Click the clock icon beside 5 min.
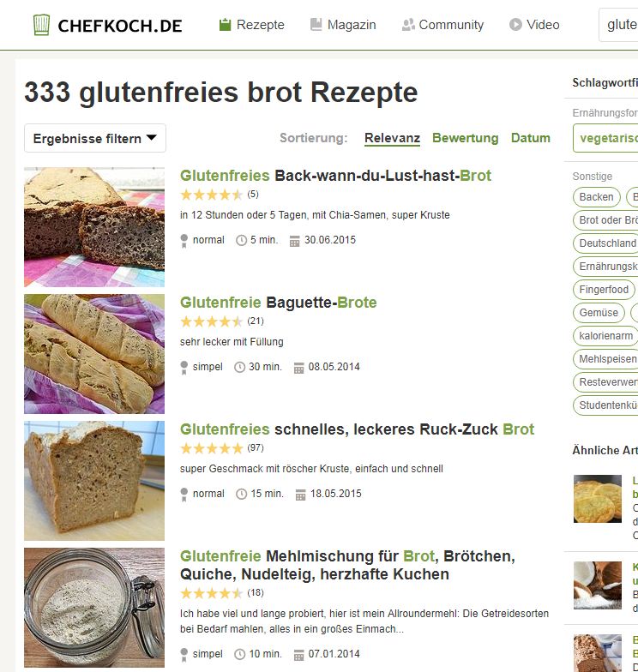Viewport: 638px width, 672px height. [x=242, y=240]
